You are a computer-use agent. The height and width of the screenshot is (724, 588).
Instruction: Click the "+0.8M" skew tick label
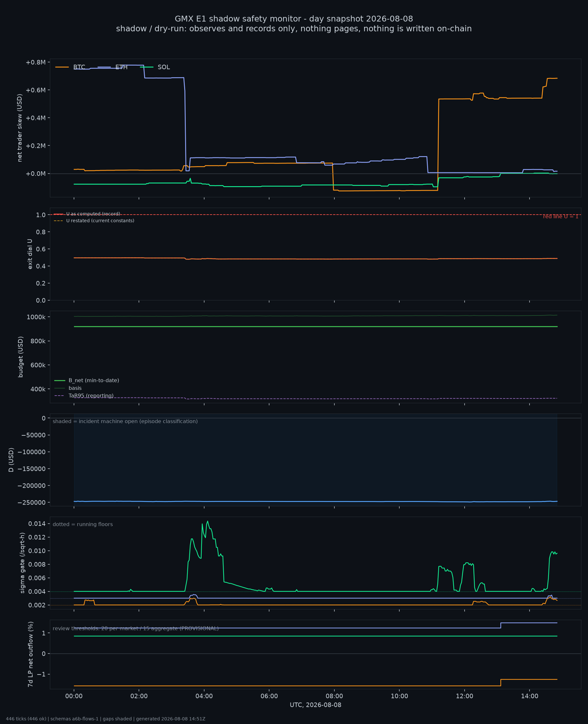[x=36, y=62]
